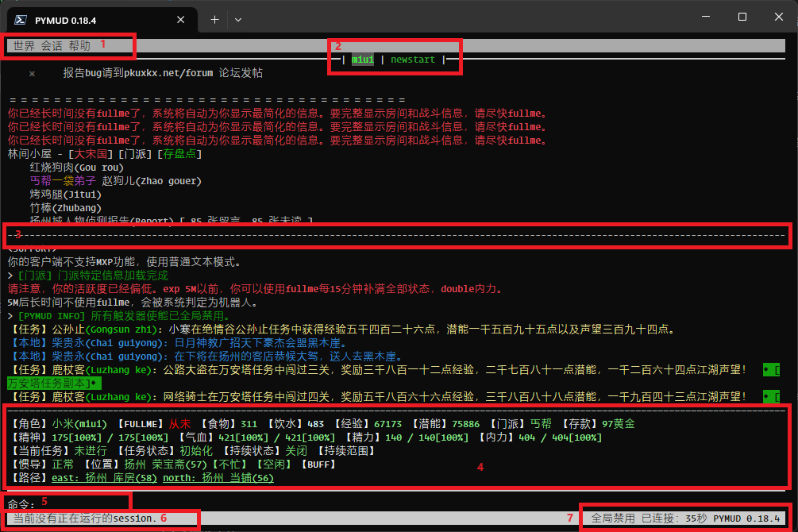This screenshot has width=798, height=532.
Task: Maximize the terminal window
Action: [742, 17]
